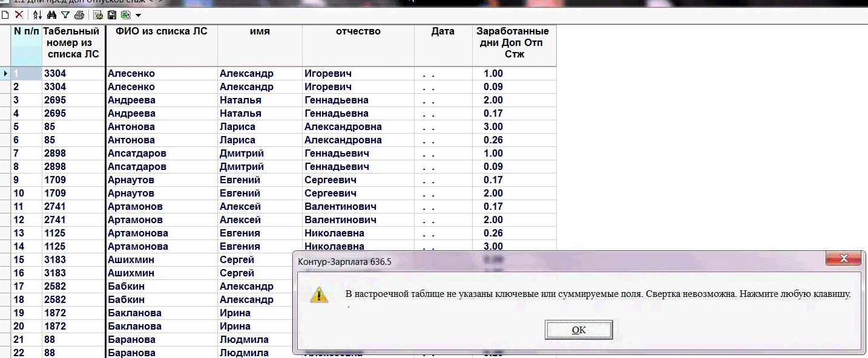Sort the table with the A-Я icon
The height and width of the screenshot is (358, 868).
point(38,15)
